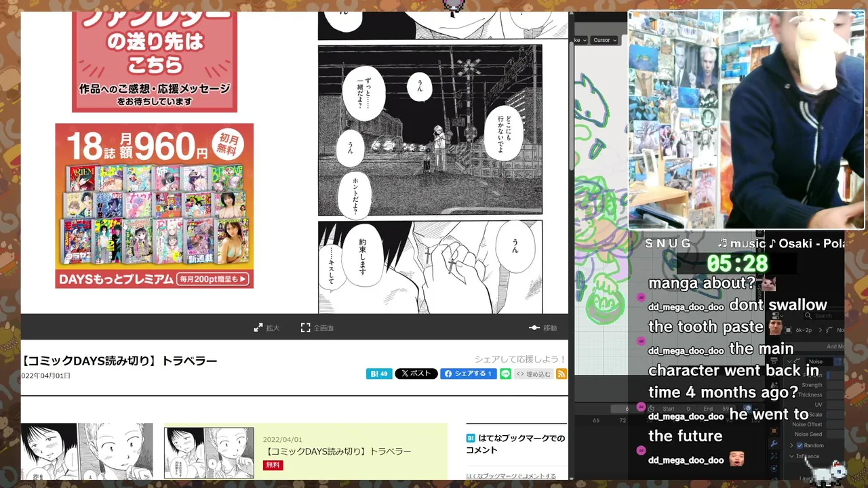Collapse the Influence section in Blender
The height and width of the screenshot is (488, 868).
pyautogui.click(x=791, y=456)
